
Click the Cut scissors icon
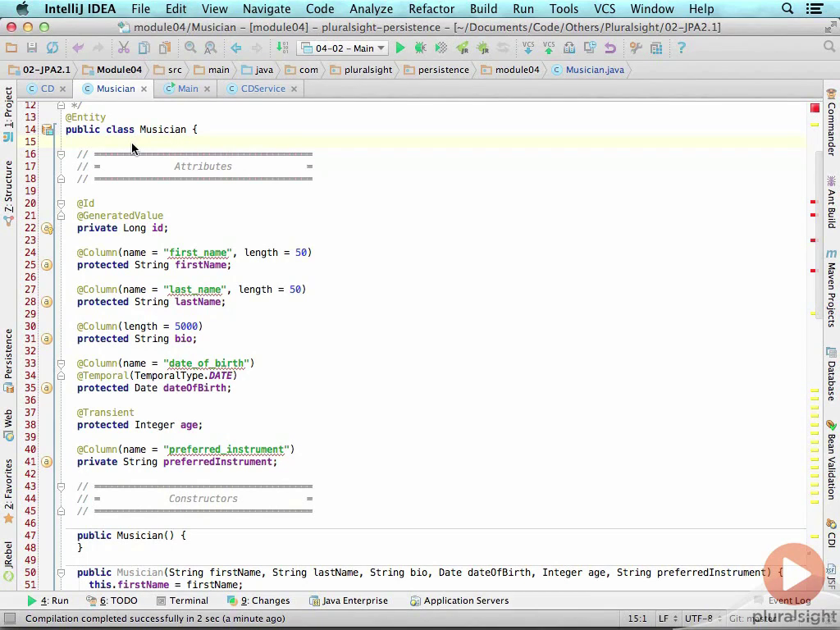tap(124, 48)
